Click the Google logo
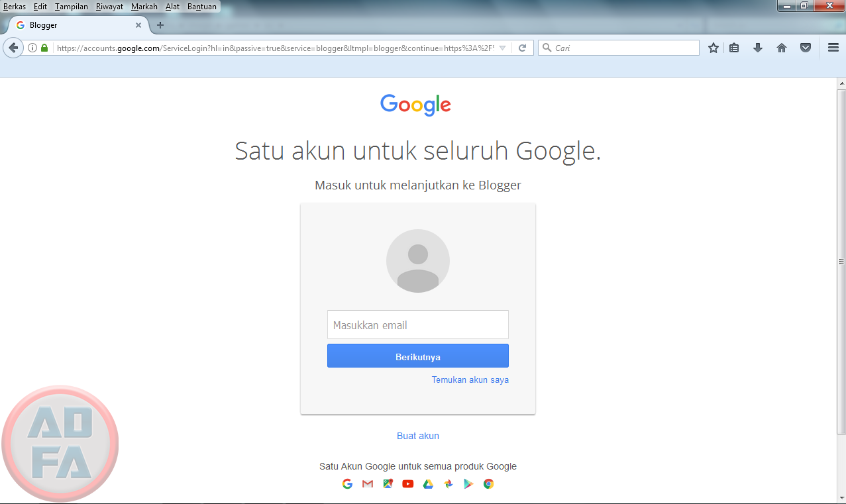This screenshot has width=846, height=504. coord(415,105)
